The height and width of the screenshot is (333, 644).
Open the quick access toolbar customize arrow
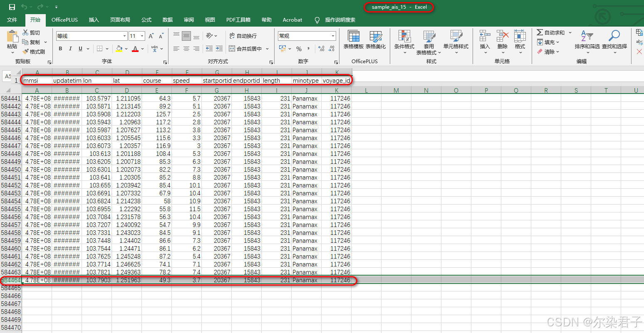click(x=56, y=7)
